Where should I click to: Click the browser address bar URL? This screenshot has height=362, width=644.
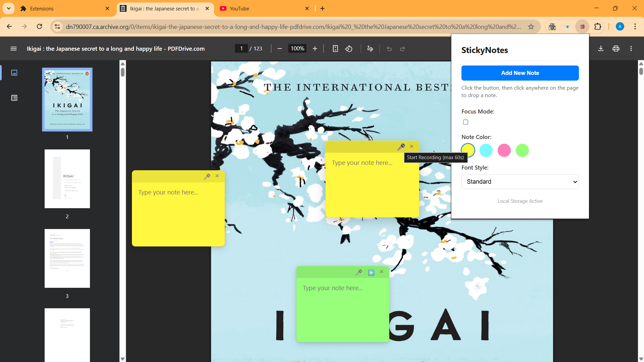[293, 27]
